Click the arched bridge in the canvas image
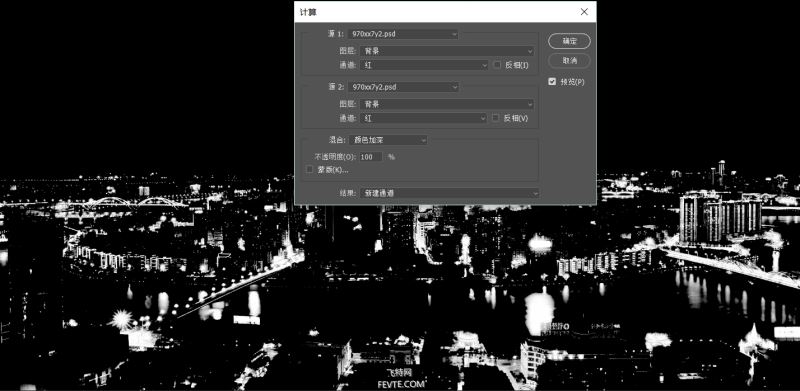 138,203
